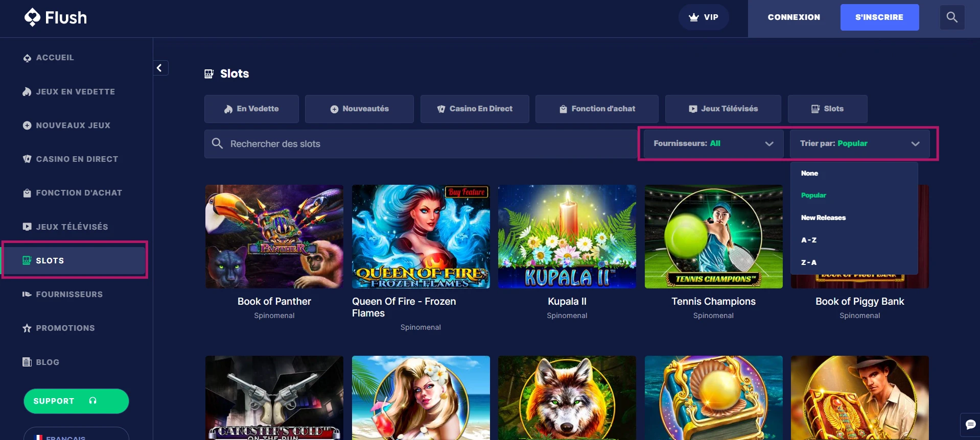Click Spinomenal under Tennis Champions

[x=713, y=316]
